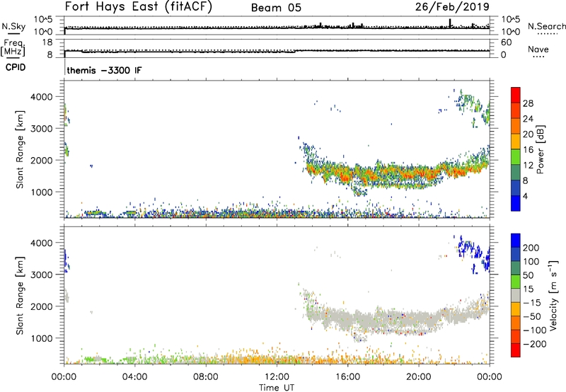Click the velocity panel 'Slant Range [km]' label

point(20,296)
